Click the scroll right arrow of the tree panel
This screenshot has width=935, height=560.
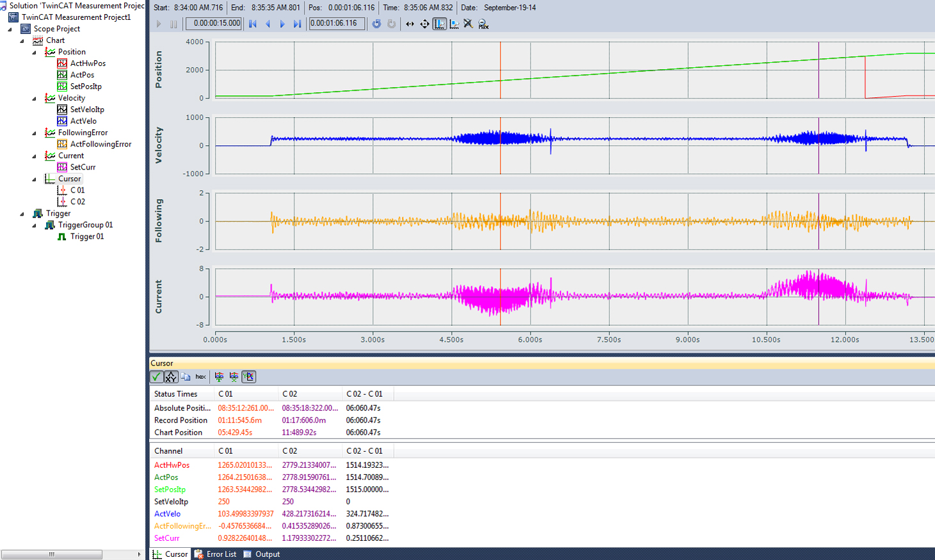pos(139,554)
